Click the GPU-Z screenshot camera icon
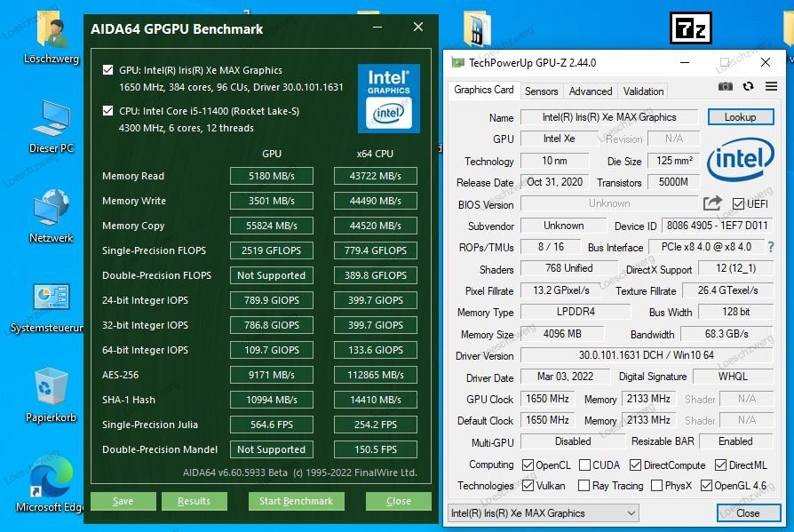This screenshot has height=532, width=794. pyautogui.click(x=725, y=86)
